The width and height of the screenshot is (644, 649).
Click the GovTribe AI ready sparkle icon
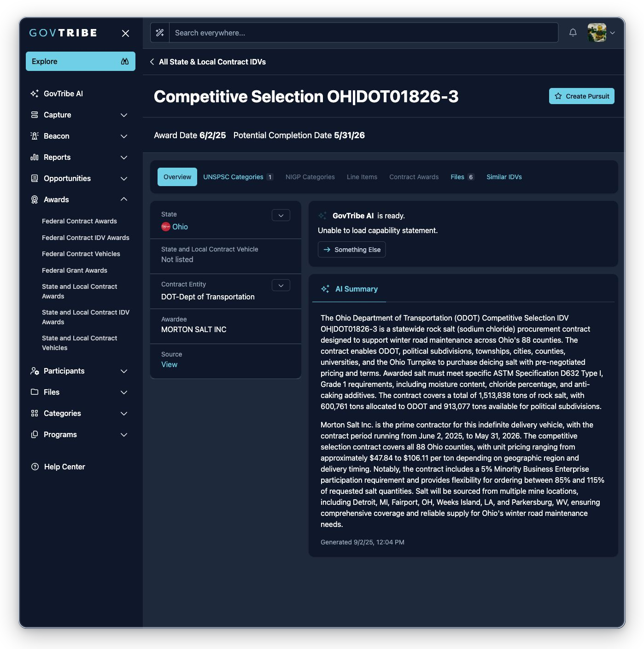point(322,216)
